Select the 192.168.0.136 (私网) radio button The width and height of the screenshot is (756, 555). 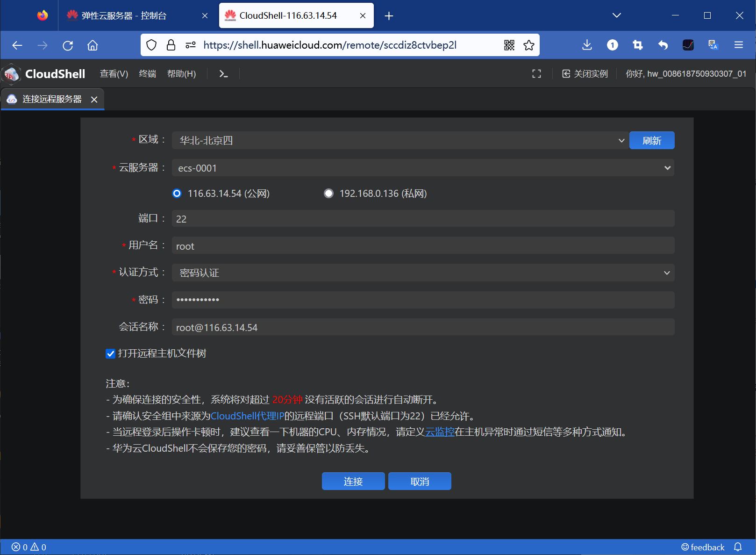click(328, 193)
